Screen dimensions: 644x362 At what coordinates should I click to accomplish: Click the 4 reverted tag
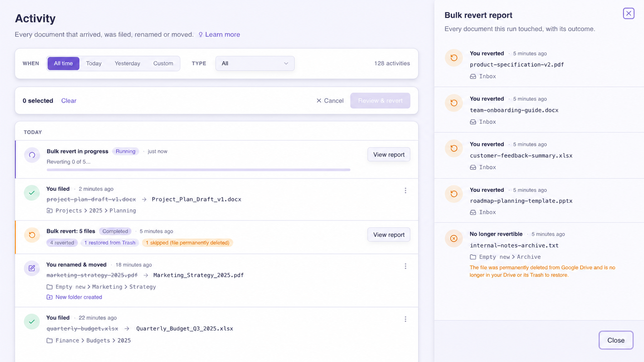62,243
